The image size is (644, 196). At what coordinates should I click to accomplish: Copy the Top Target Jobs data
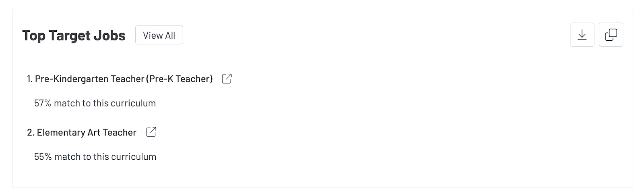pos(611,35)
